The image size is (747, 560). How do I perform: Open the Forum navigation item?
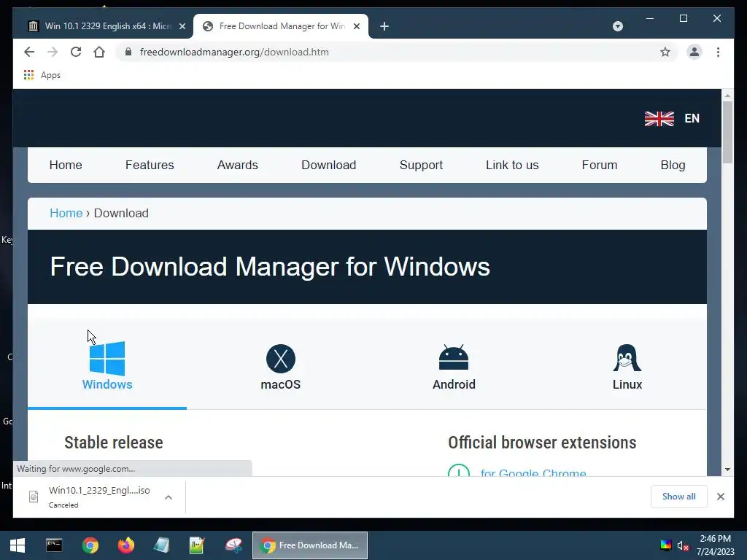click(600, 165)
